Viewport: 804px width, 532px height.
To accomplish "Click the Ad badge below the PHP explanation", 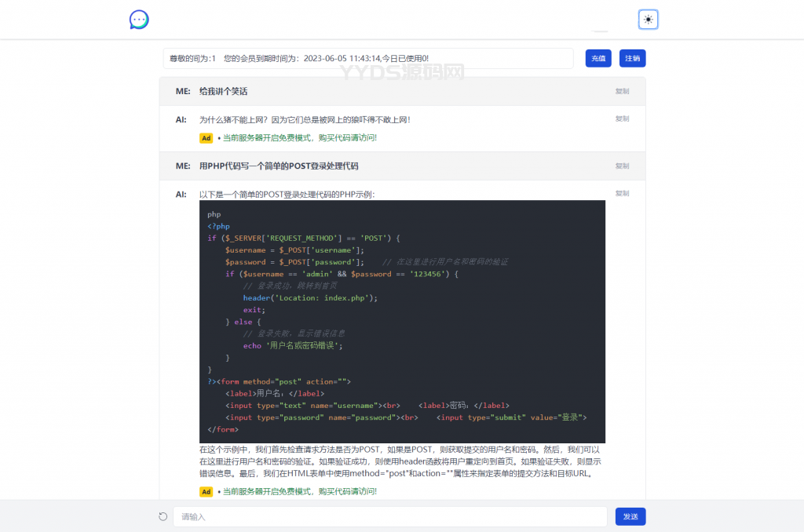I will 206,491.
